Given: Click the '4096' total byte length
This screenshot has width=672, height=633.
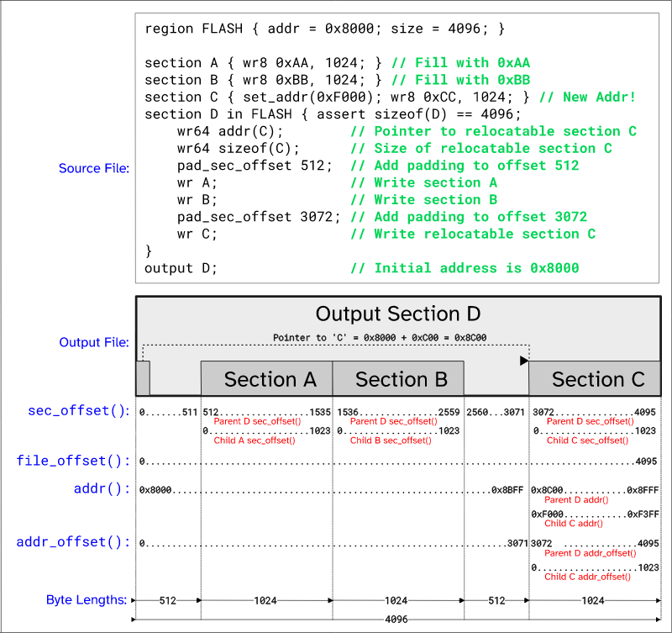Looking at the screenshot, I should [x=396, y=620].
